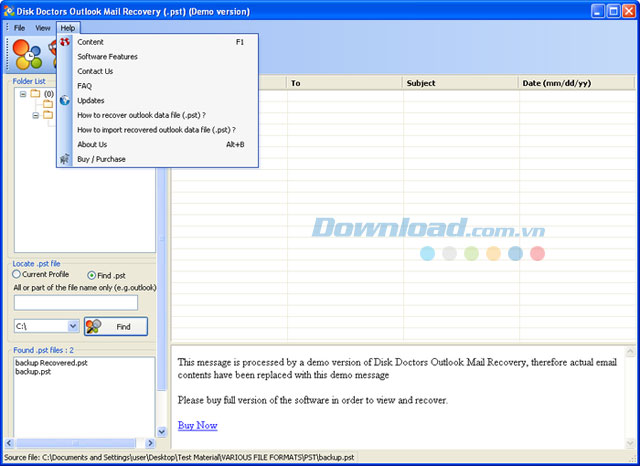Select backup Recovered.pst in found files

pos(51,362)
